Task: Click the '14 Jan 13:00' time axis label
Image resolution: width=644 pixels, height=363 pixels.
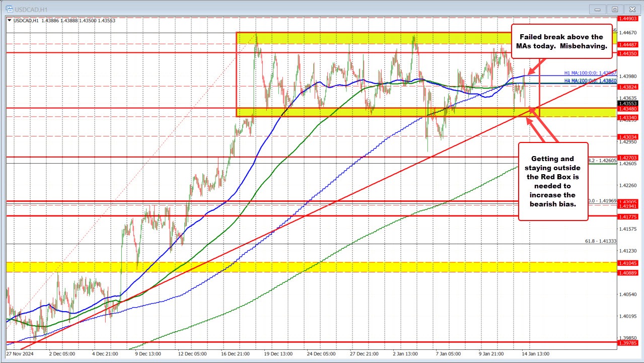Action: tap(536, 354)
